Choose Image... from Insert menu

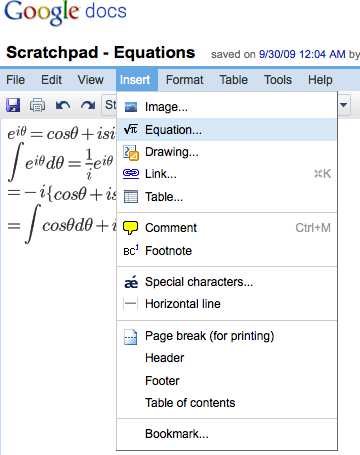pyautogui.click(x=227, y=107)
